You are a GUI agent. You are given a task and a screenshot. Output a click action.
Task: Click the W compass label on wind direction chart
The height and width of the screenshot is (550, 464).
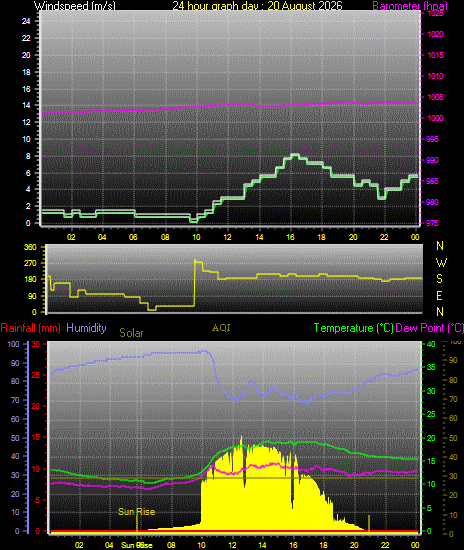[441, 262]
